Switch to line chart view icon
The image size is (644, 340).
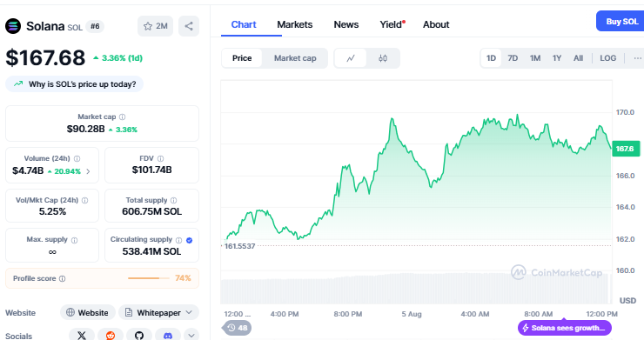(x=351, y=58)
